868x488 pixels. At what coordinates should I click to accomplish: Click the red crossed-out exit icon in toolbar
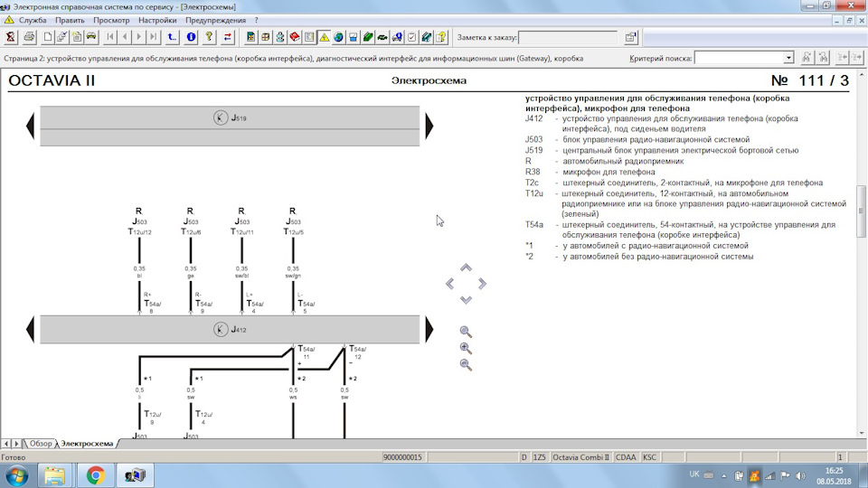click(11, 38)
